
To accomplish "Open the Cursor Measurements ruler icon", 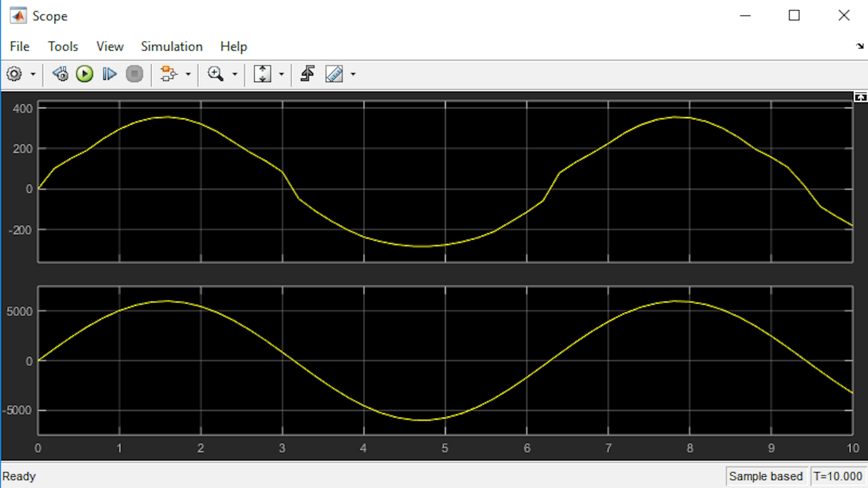I will coord(334,74).
